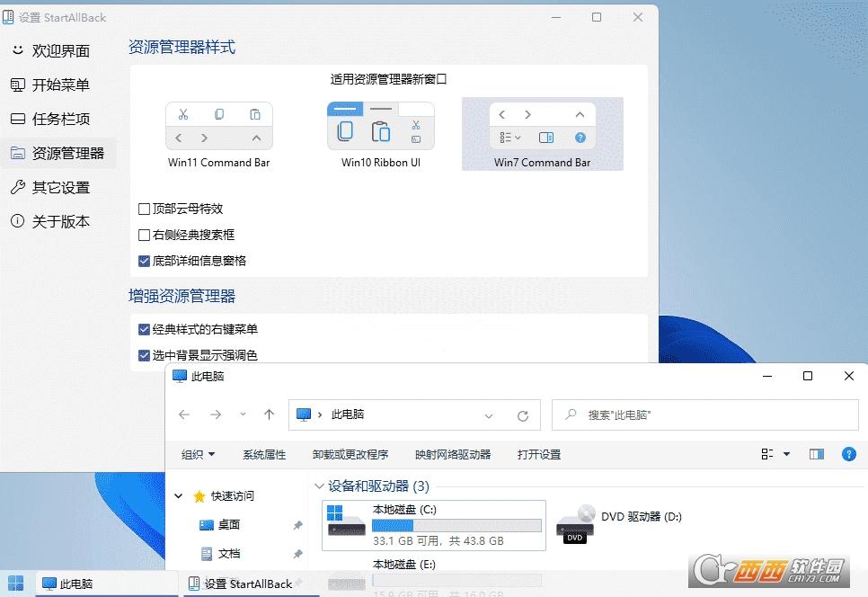Open explorer help question mark icon
This screenshot has width=868, height=597.
pyautogui.click(x=848, y=454)
